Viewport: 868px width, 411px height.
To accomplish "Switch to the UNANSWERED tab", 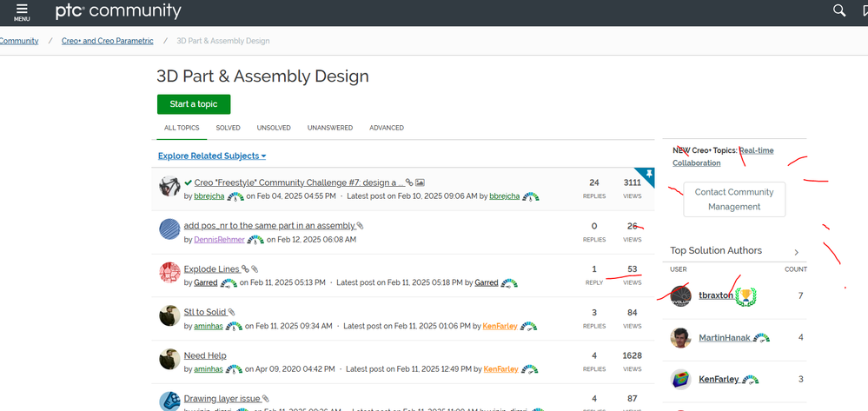I will pos(330,128).
